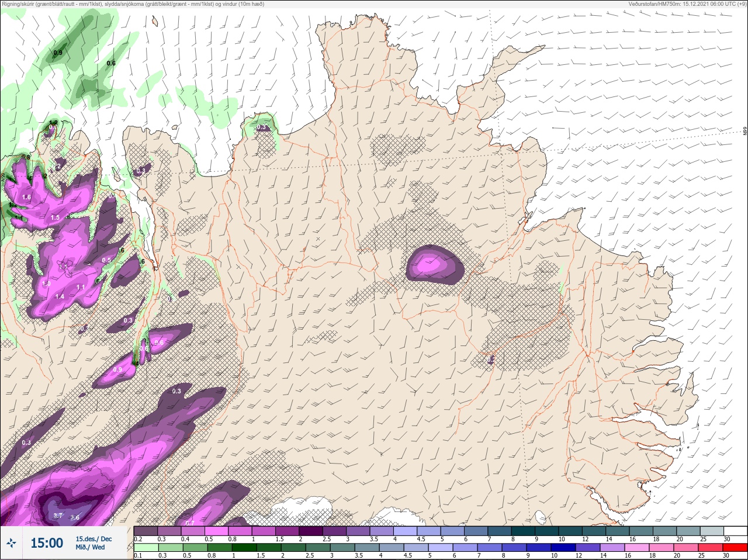748x560 pixels.
Task: Click the 1.4 precipitation value on the map
Action: pyautogui.click(x=60, y=297)
